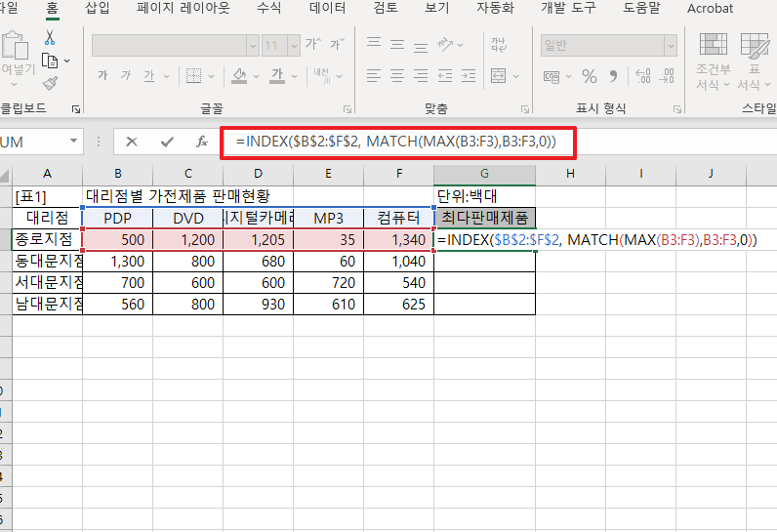Open clipboard group dialog launcher
The height and width of the screenshot is (532, 777).
tap(76, 109)
